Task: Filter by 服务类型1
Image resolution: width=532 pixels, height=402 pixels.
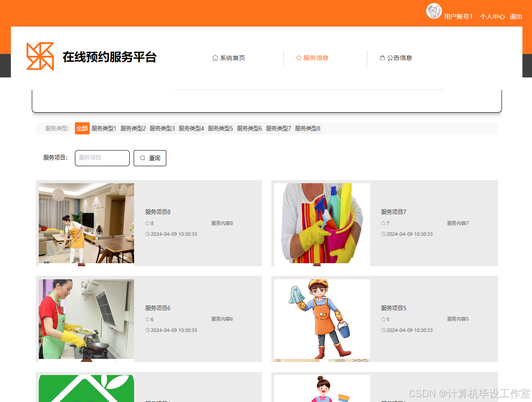Action: (x=104, y=128)
